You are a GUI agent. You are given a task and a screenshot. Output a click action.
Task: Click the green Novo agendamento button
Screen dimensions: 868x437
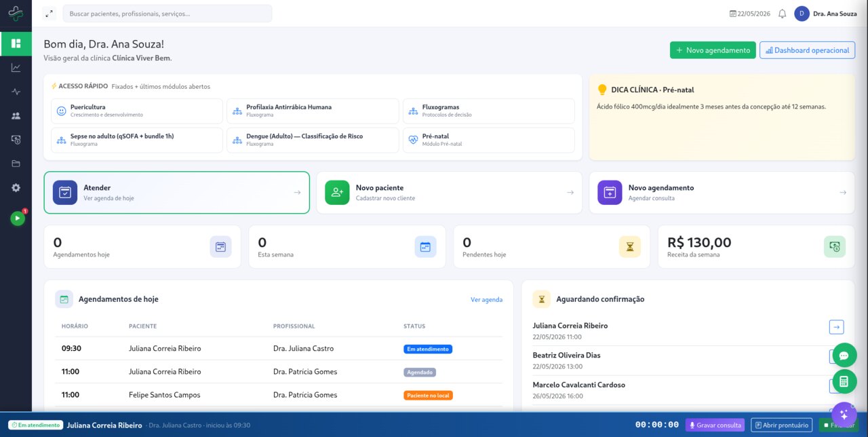[713, 50]
